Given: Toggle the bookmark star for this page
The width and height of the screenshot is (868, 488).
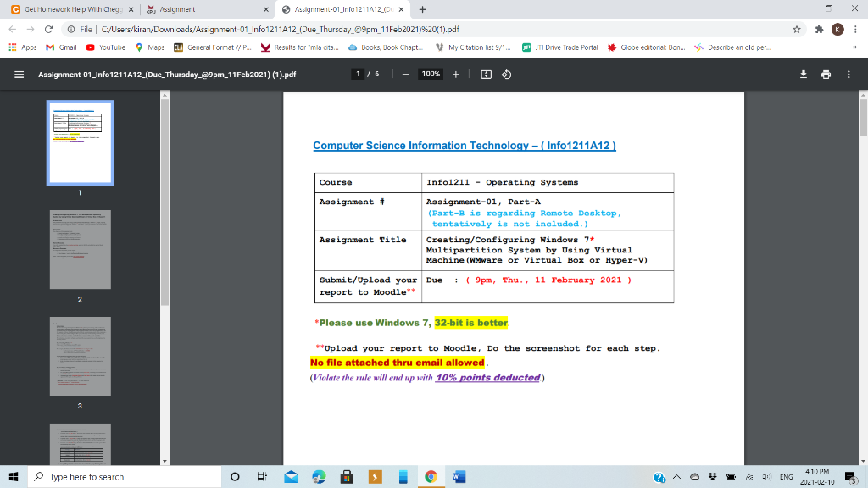Looking at the screenshot, I should (x=796, y=28).
